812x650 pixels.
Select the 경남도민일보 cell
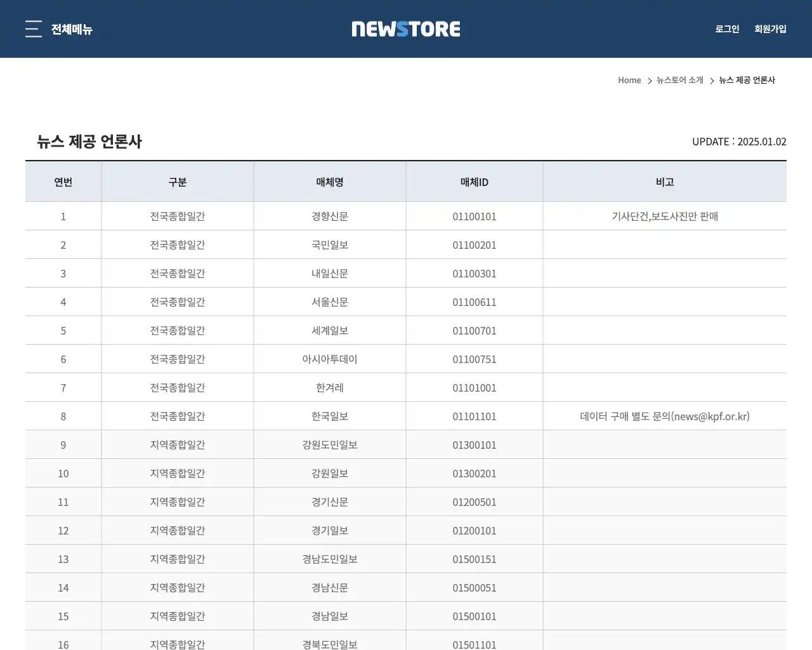[x=330, y=559]
